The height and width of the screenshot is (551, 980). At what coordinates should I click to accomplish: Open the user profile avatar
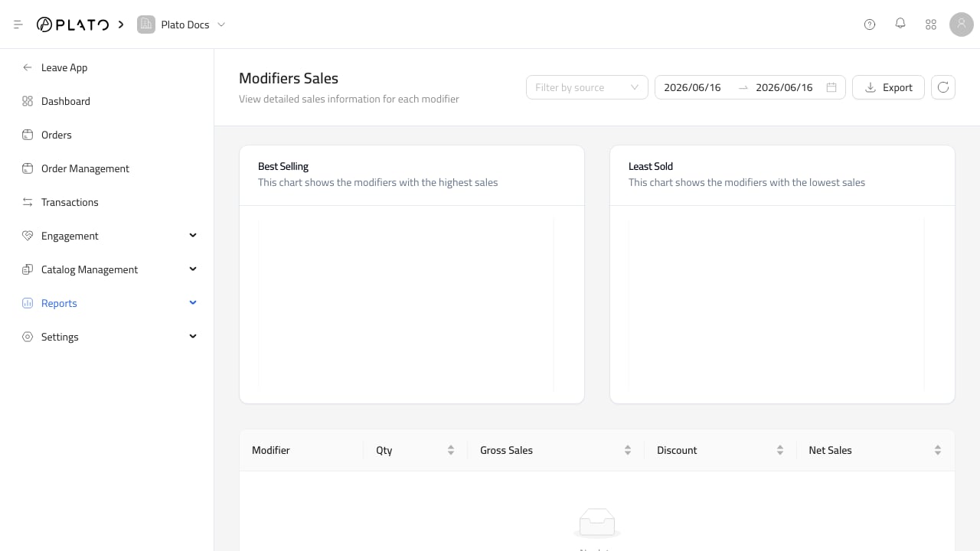(x=962, y=24)
